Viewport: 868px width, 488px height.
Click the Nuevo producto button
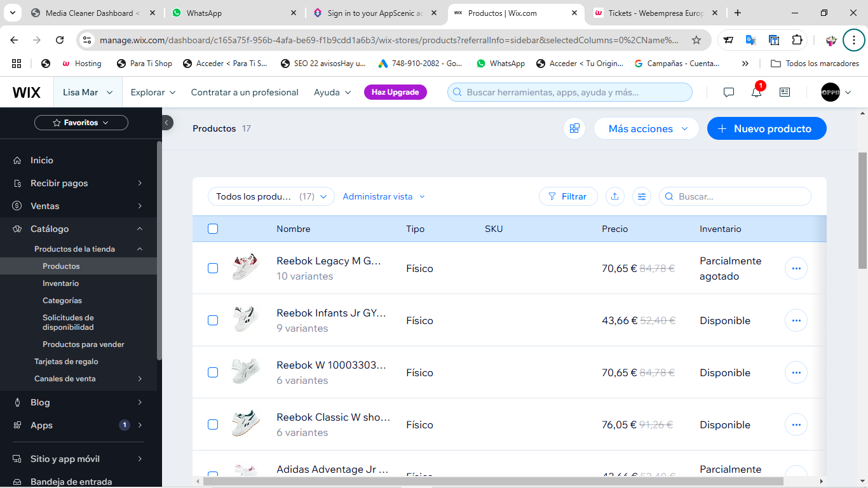[766, 128]
